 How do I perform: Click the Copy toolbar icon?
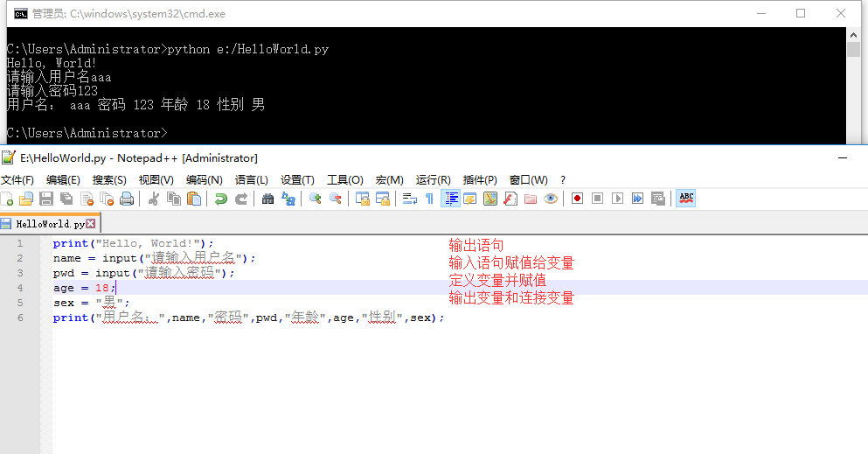pyautogui.click(x=174, y=199)
